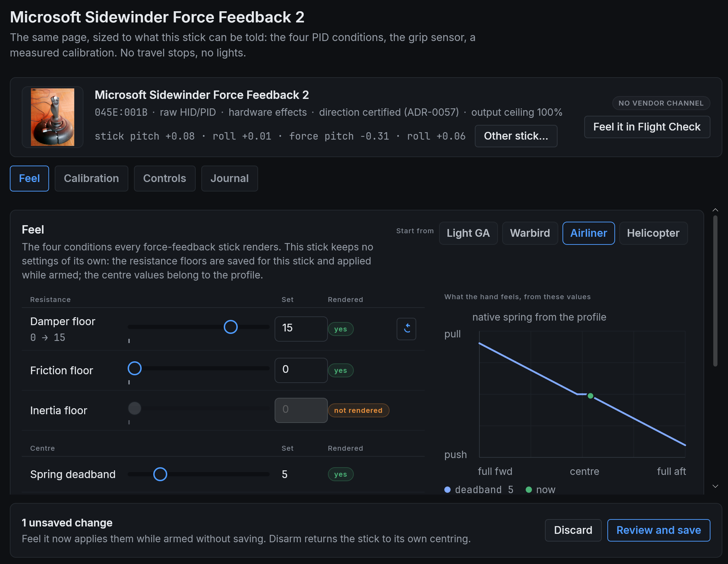
Task: Click the scroll down arrow of Feel panel
Action: click(715, 486)
